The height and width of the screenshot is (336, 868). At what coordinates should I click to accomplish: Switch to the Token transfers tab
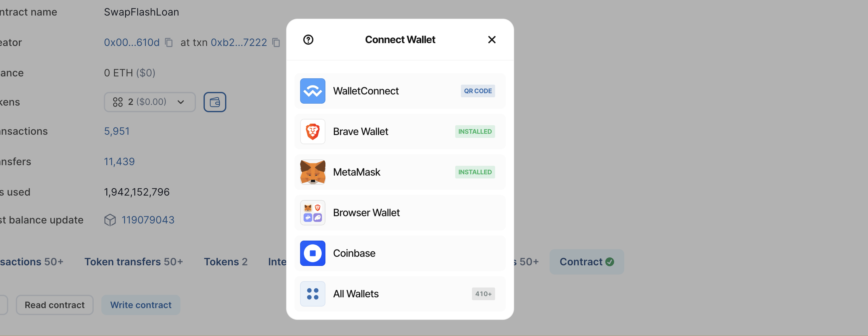[x=134, y=262]
